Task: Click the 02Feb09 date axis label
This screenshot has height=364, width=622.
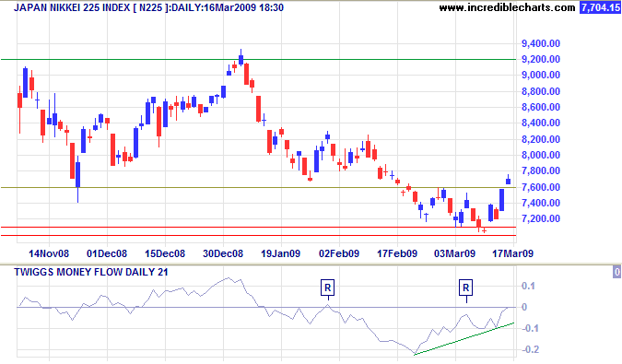Action: click(x=339, y=253)
